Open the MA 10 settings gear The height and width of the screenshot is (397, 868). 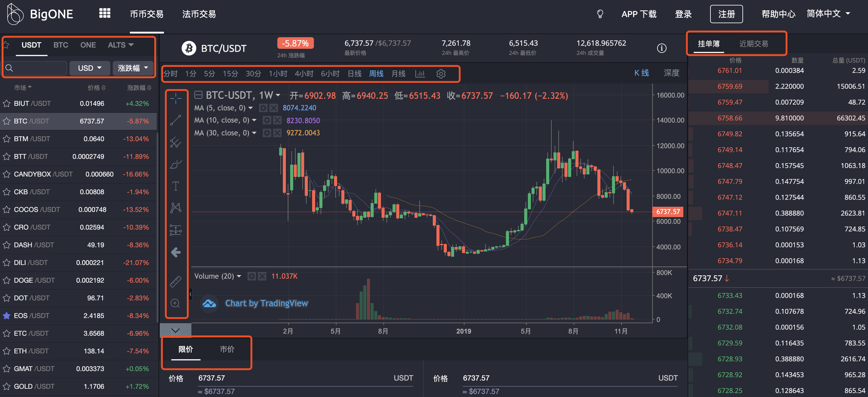[267, 120]
